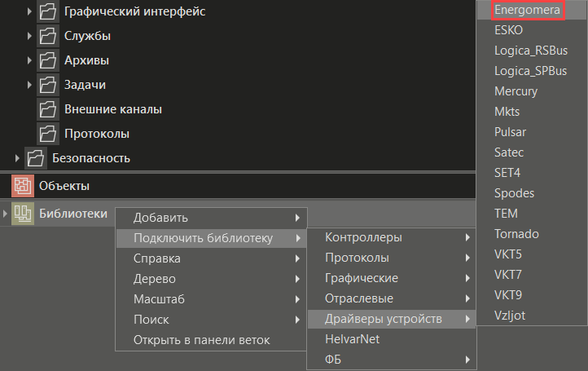Select Подключить библиотеку in the context menu
The image size is (588, 371).
[211, 238]
